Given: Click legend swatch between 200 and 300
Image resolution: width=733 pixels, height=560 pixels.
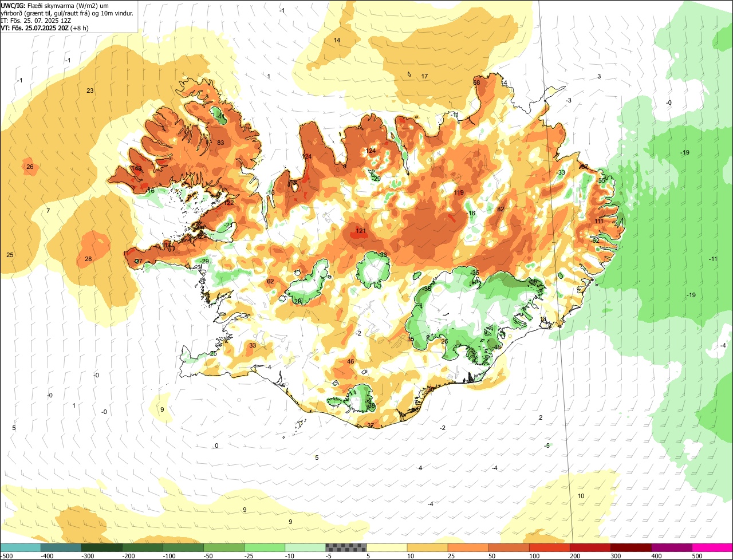Looking at the screenshot, I should pos(590,547).
